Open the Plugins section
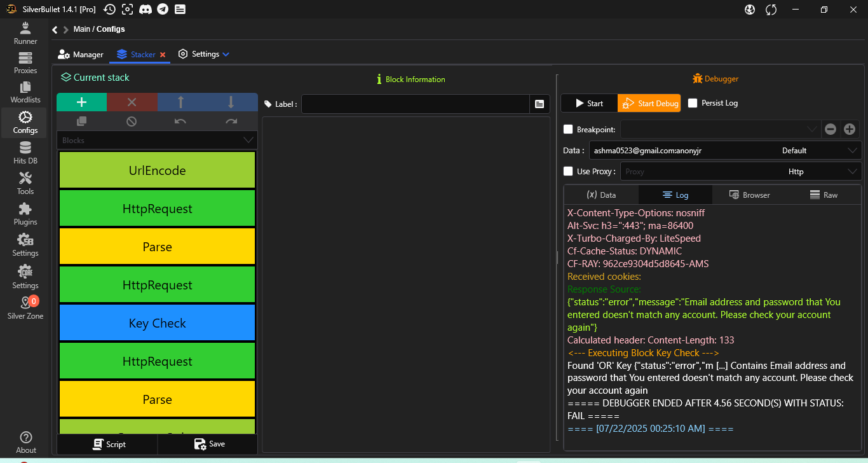The image size is (868, 463). (25, 214)
